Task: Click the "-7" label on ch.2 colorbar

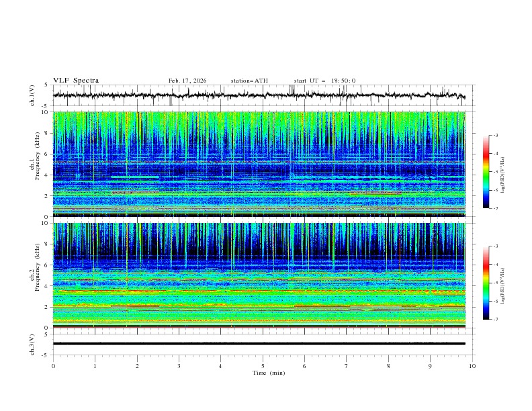Action: [x=495, y=319]
